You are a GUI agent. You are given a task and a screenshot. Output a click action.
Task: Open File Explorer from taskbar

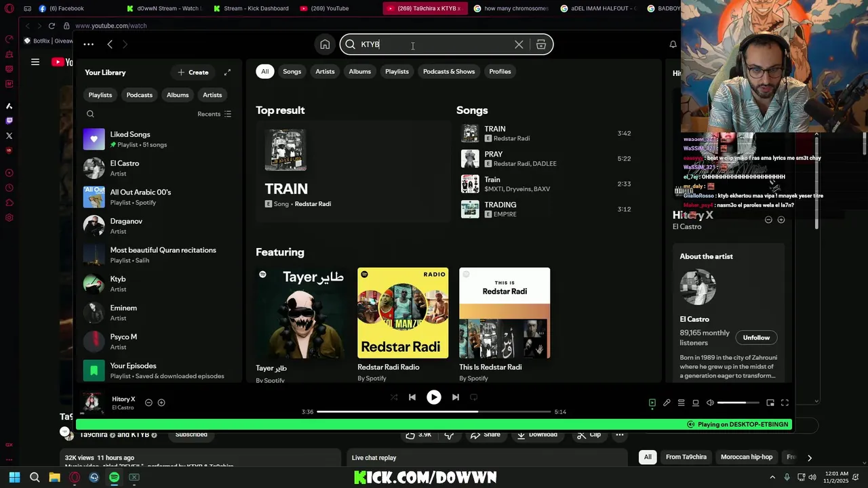54,477
